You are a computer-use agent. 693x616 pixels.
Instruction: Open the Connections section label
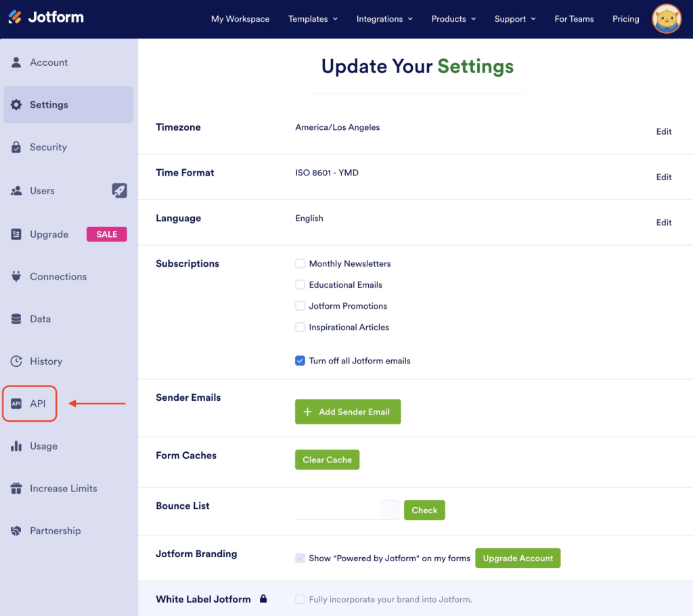(58, 276)
